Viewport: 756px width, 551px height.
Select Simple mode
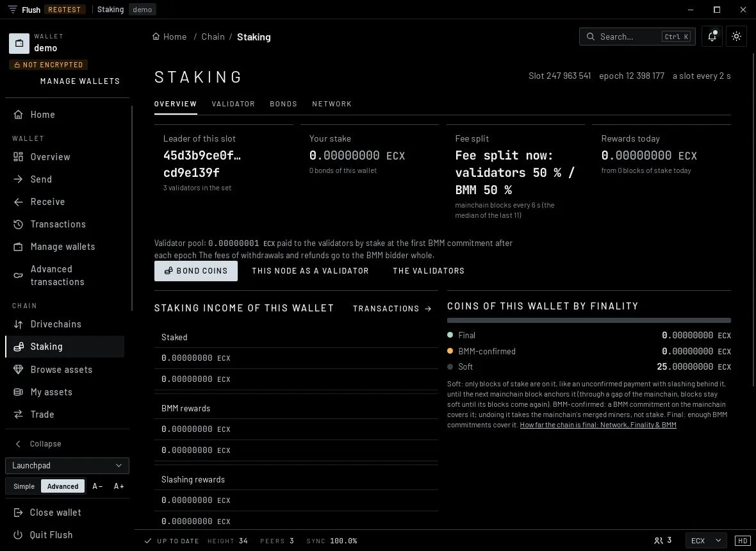24,486
